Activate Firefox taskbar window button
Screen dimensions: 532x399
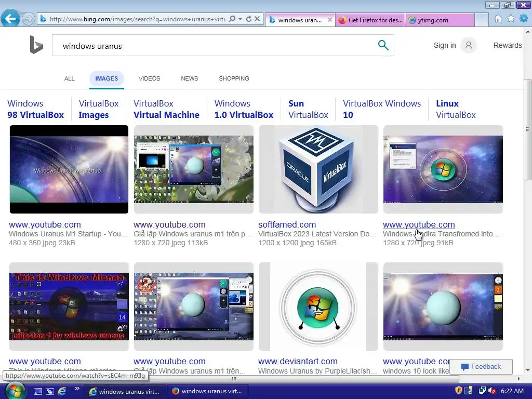pyautogui.click(x=208, y=391)
